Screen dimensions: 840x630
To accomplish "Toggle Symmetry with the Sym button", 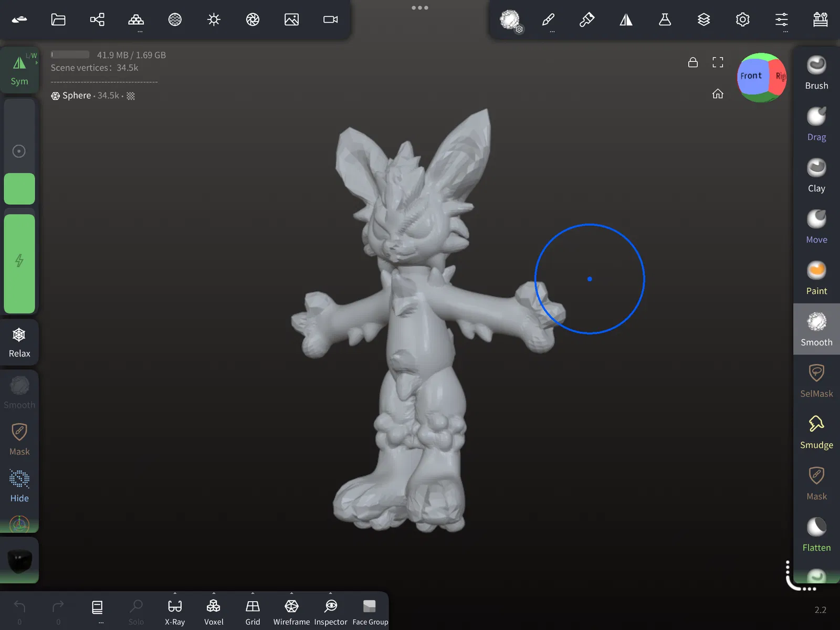I will click(x=19, y=70).
